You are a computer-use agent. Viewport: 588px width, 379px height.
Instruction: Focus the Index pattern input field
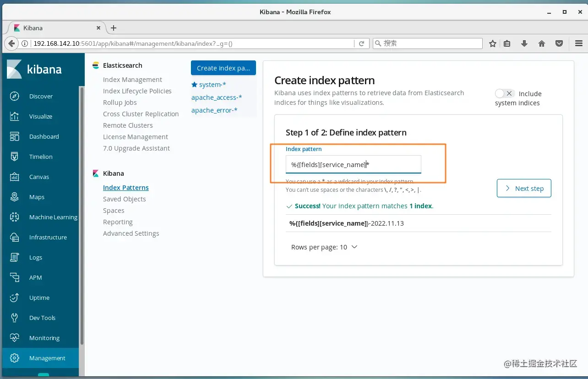point(353,164)
